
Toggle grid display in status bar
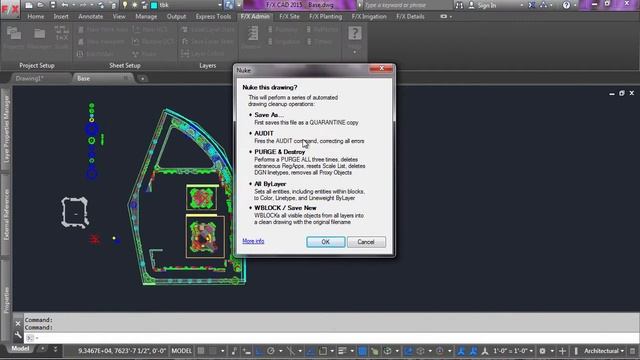tap(201, 351)
